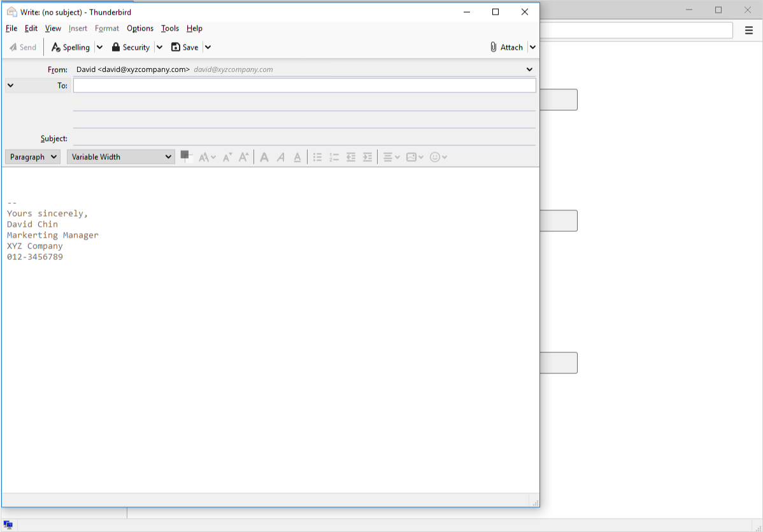Image resolution: width=763 pixels, height=532 pixels.
Task: Open the hamburger menu in background window
Action: pos(749,30)
